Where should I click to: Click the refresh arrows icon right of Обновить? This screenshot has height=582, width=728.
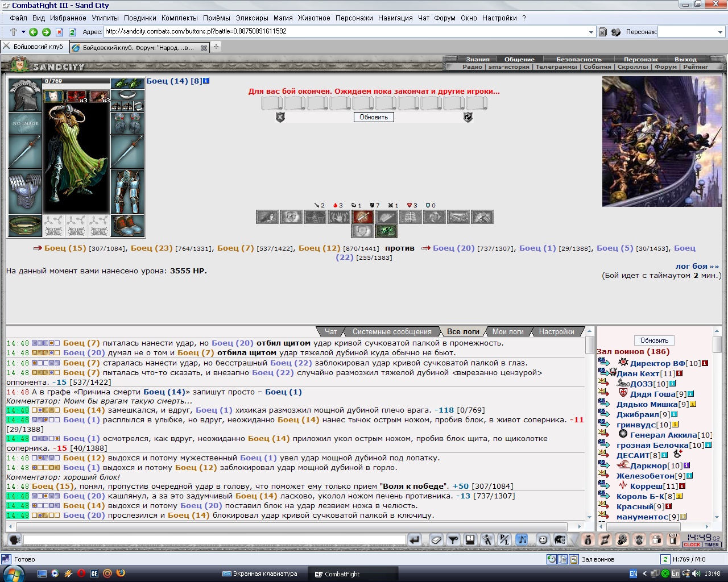pyautogui.click(x=468, y=117)
